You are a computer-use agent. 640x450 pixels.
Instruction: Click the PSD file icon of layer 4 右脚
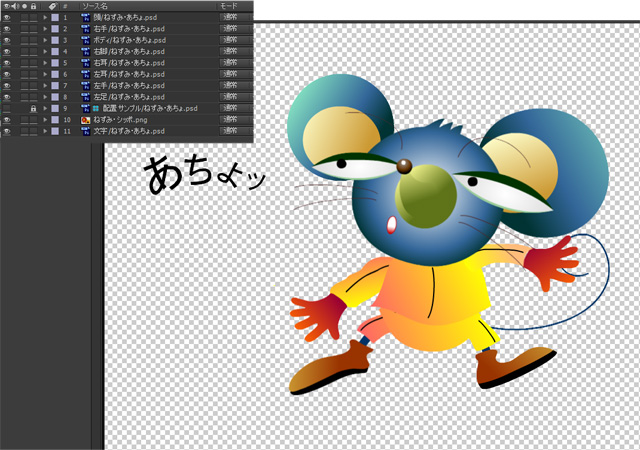(85, 52)
